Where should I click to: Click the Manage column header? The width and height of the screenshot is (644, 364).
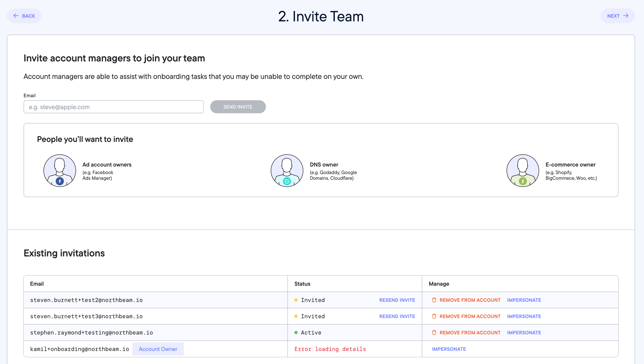point(439,284)
